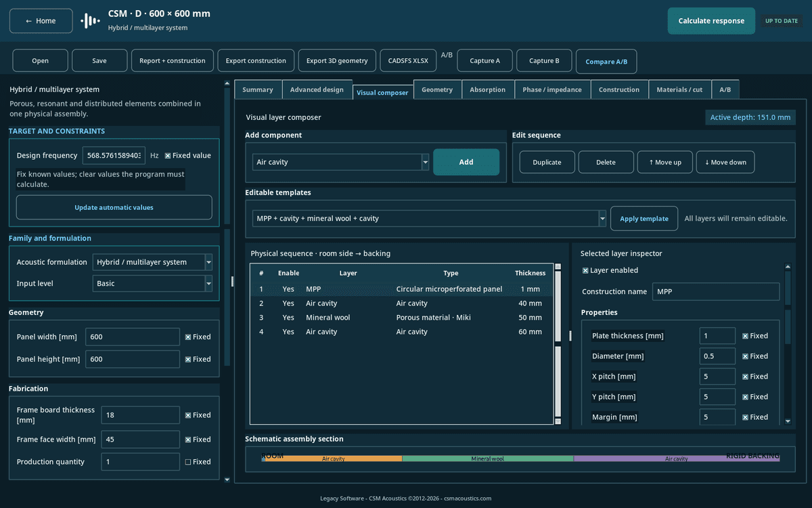
Task: Go to the Absorption tab
Action: tap(488, 89)
